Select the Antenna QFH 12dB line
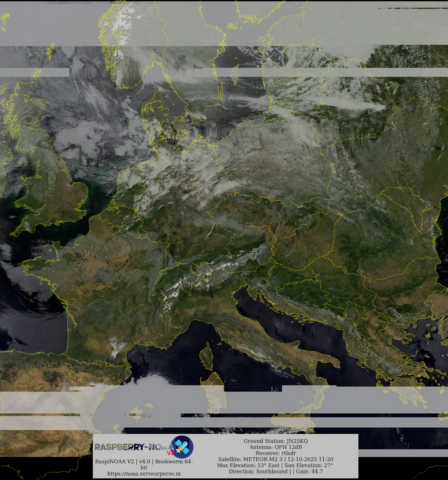This screenshot has height=480, width=448. [275, 447]
